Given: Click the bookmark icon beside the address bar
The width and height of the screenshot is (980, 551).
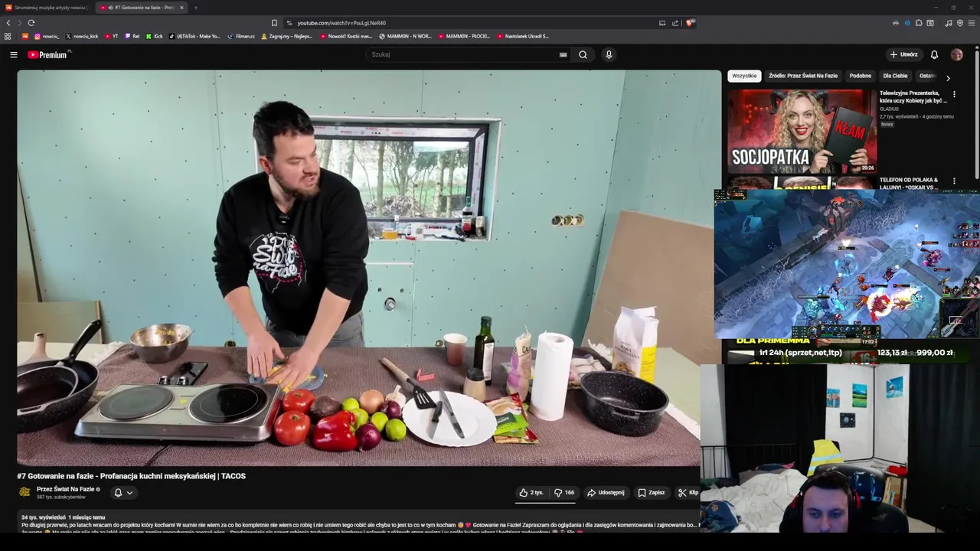Looking at the screenshot, I should (274, 23).
